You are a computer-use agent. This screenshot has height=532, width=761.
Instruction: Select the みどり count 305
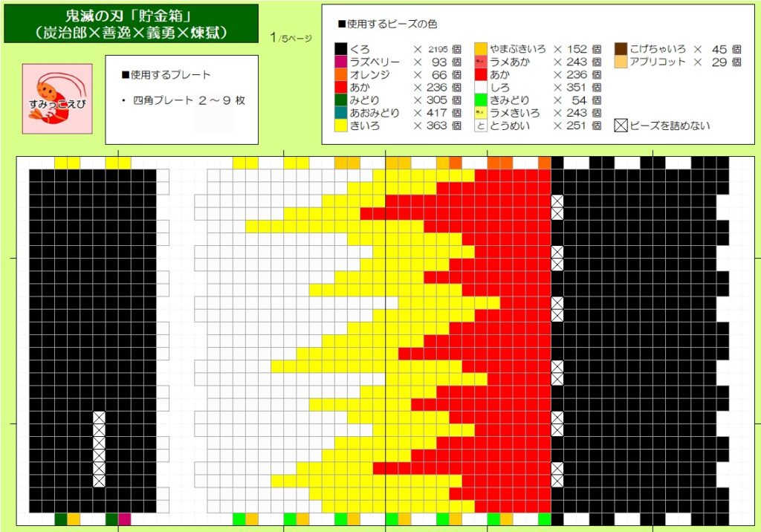[437, 100]
